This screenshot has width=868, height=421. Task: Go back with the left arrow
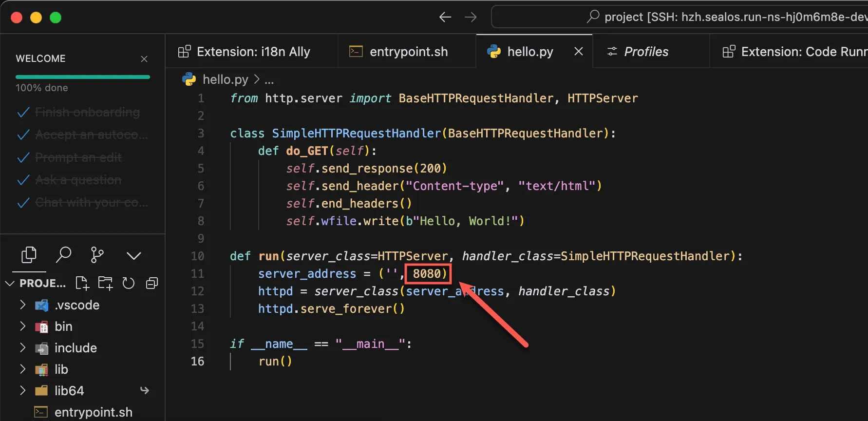coord(445,18)
